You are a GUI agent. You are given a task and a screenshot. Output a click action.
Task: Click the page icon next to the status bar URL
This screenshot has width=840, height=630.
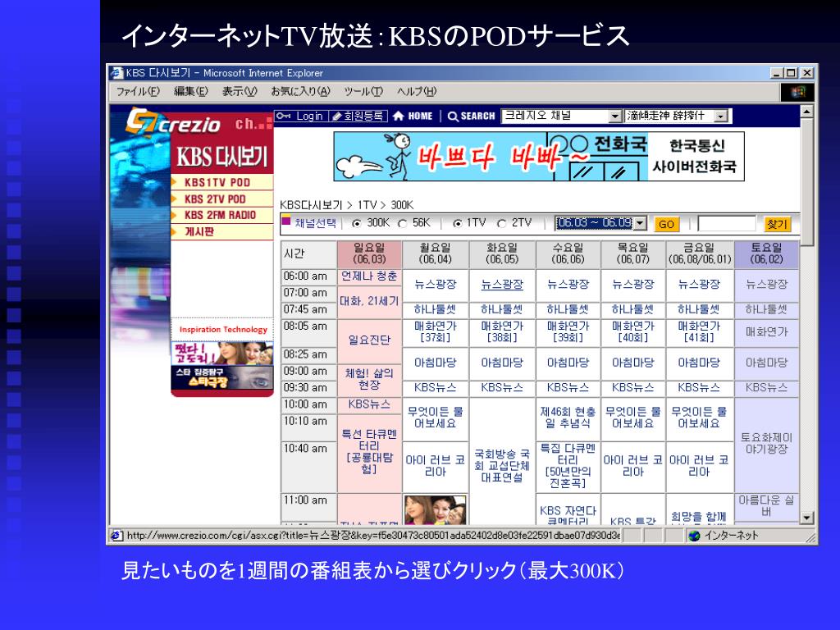tap(116, 535)
